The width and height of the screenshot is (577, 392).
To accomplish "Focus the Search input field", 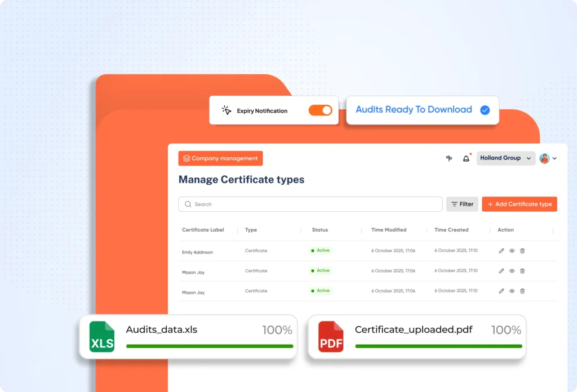I will pyautogui.click(x=310, y=204).
